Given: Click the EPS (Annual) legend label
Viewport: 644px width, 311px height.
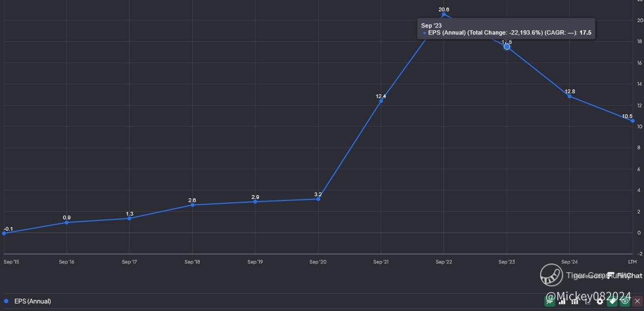Looking at the screenshot, I should (32, 301).
